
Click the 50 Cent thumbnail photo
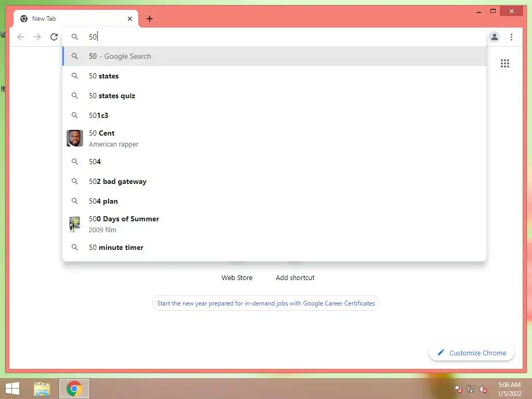tap(75, 138)
